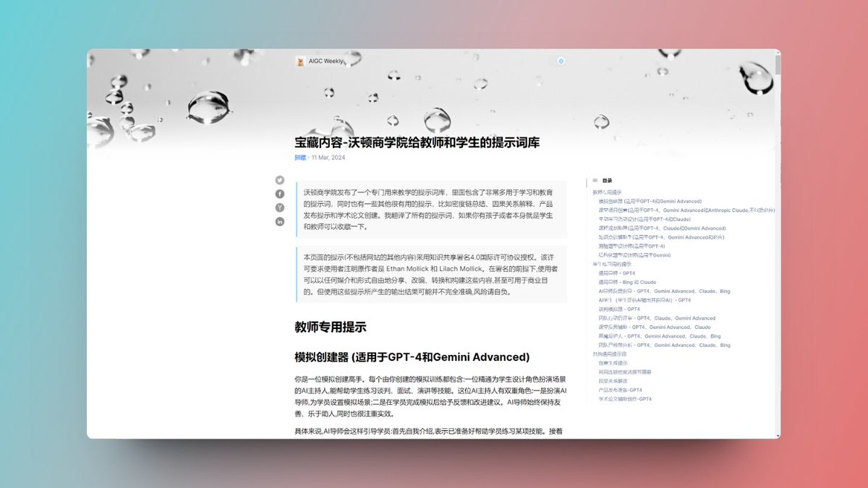Click the 模拟创建器 heading in article body
The width and height of the screenshot is (868, 488).
click(x=412, y=357)
